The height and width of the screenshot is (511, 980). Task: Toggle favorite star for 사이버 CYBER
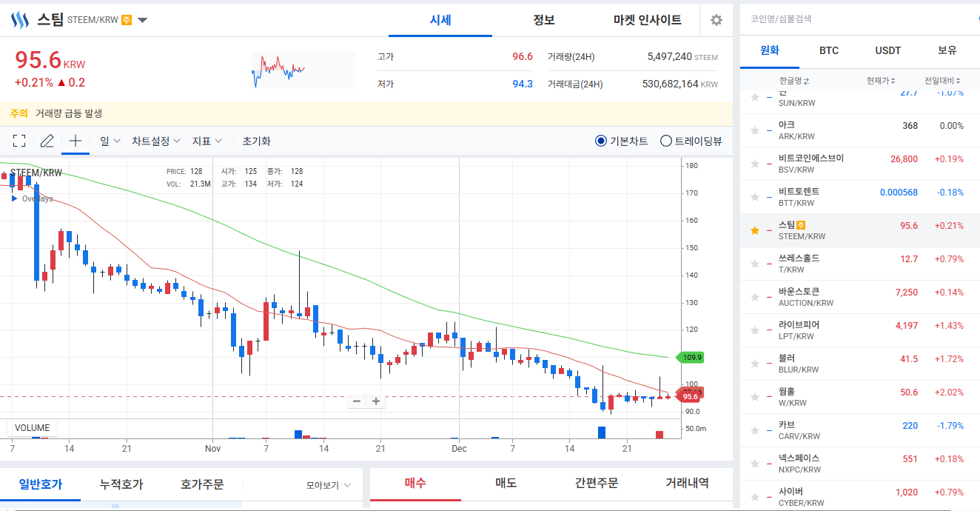click(x=755, y=497)
